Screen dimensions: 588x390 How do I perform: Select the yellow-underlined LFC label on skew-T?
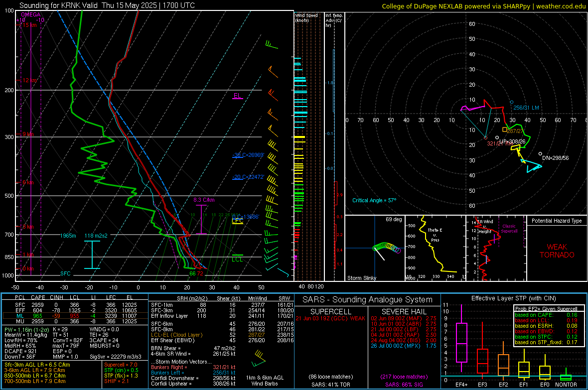(x=237, y=221)
